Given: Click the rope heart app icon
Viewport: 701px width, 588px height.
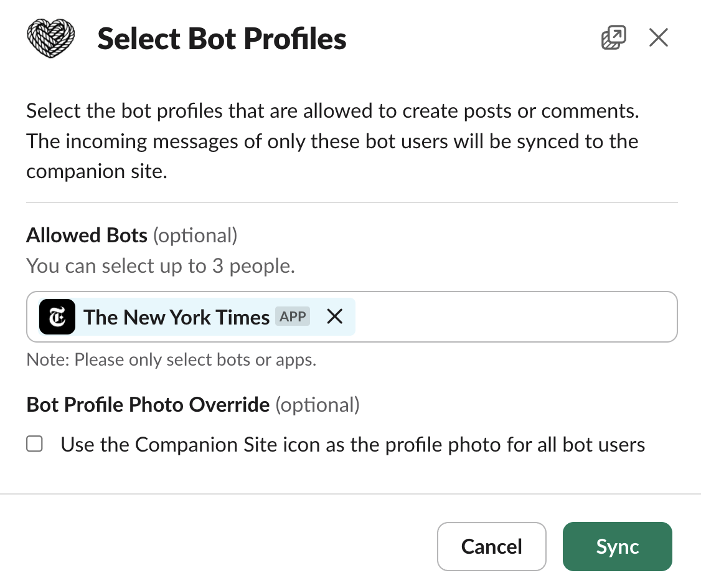Looking at the screenshot, I should click(x=50, y=39).
